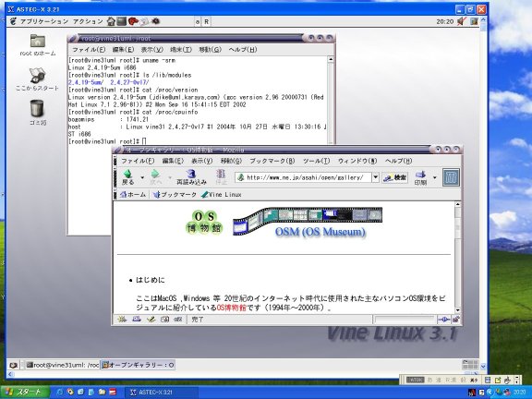Open the ゴミ箱 trash icon on desktop
This screenshot has height=399, width=532.
click(37, 108)
